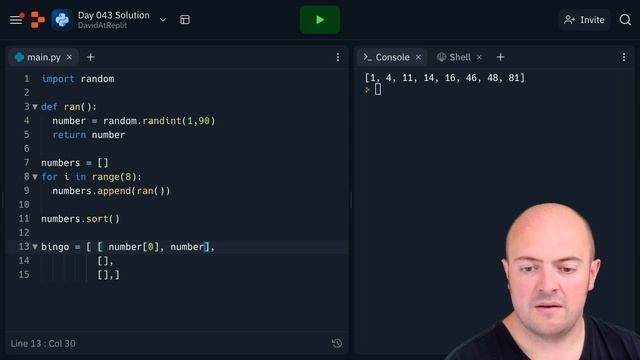Click the '[],]' on line 15
The image size is (640, 360).
109,275
